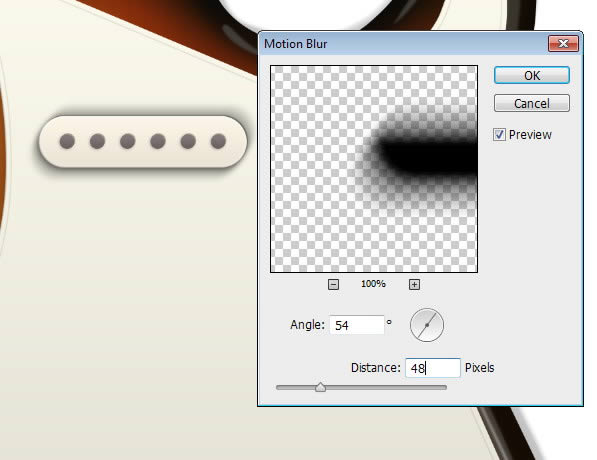
Task: Click the blur preview thumbnail
Action: [374, 169]
